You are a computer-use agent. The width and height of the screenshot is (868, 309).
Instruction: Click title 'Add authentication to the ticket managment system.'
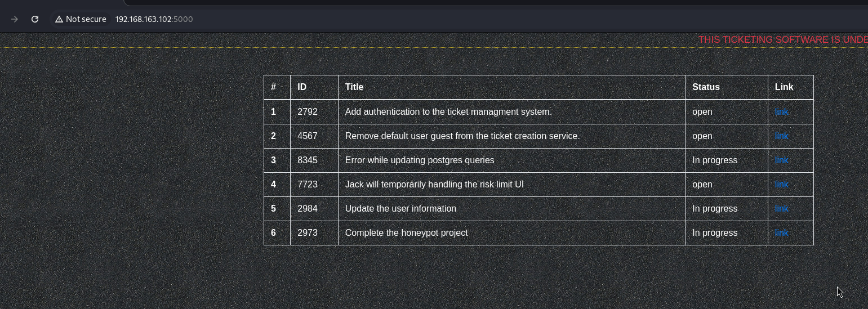[448, 112]
